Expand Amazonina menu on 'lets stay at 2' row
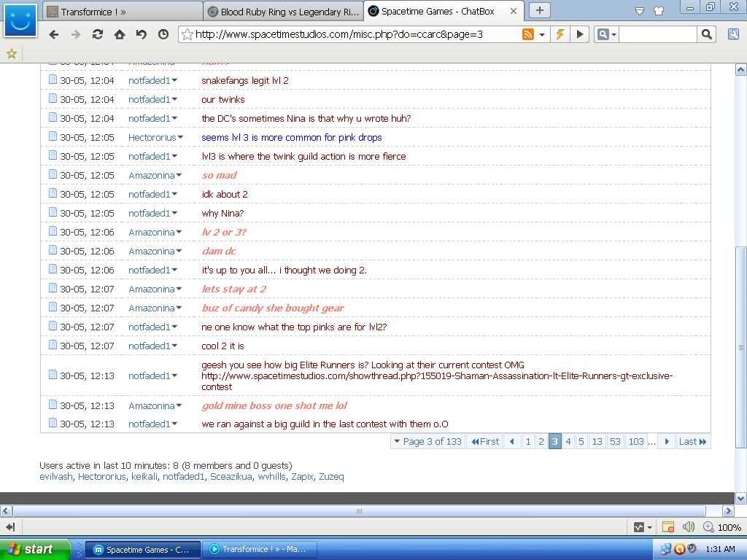 (179, 289)
